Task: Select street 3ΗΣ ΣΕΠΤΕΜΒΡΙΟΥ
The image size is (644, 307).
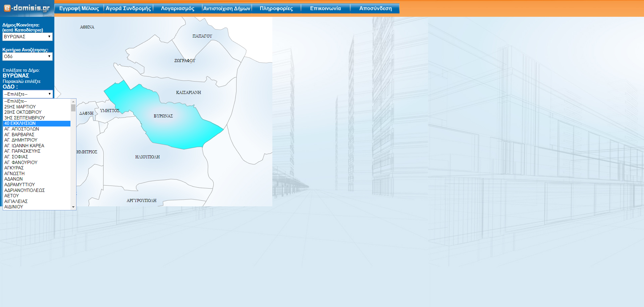Action: [37, 118]
